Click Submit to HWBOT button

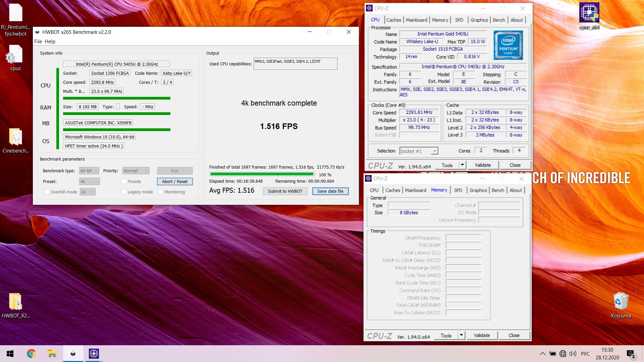point(285,191)
